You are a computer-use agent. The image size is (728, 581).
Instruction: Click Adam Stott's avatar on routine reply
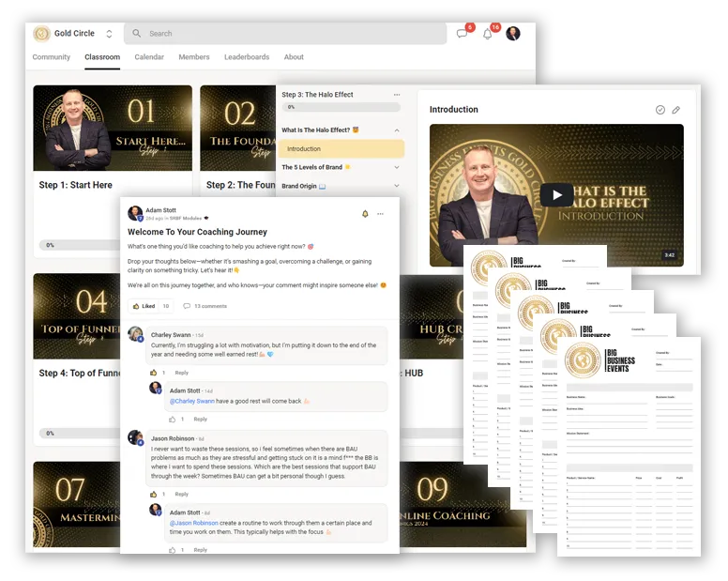(x=155, y=510)
